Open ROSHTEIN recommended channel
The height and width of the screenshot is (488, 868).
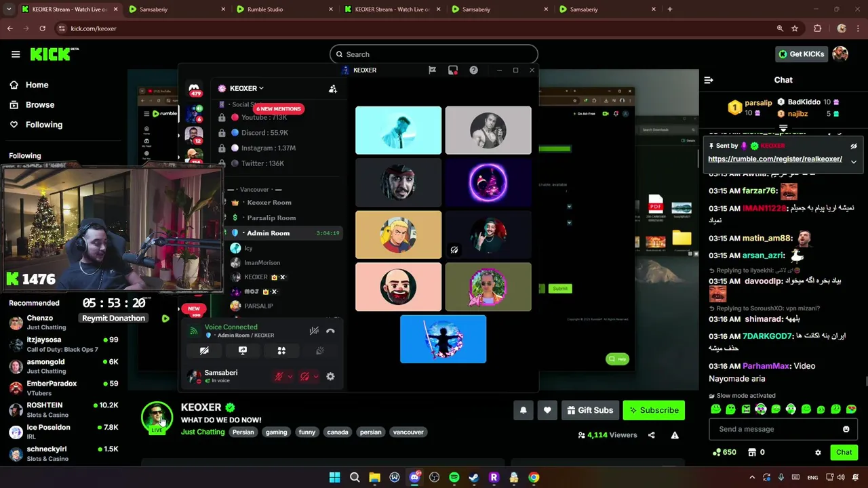pyautogui.click(x=64, y=409)
